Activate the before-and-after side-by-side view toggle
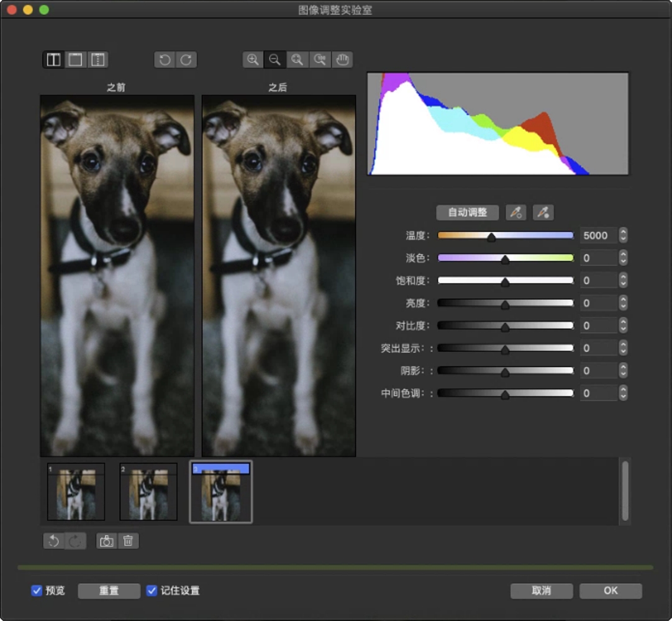This screenshot has width=672, height=621. (54, 60)
